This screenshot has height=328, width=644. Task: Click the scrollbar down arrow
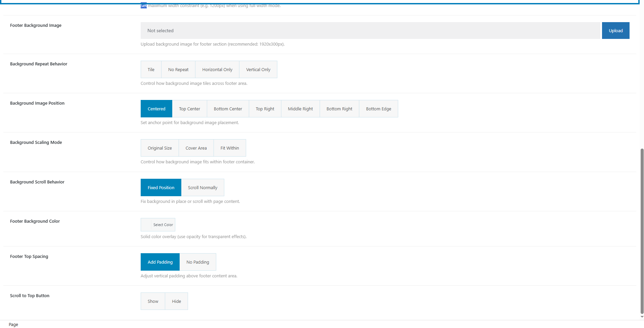pyautogui.click(x=642, y=317)
